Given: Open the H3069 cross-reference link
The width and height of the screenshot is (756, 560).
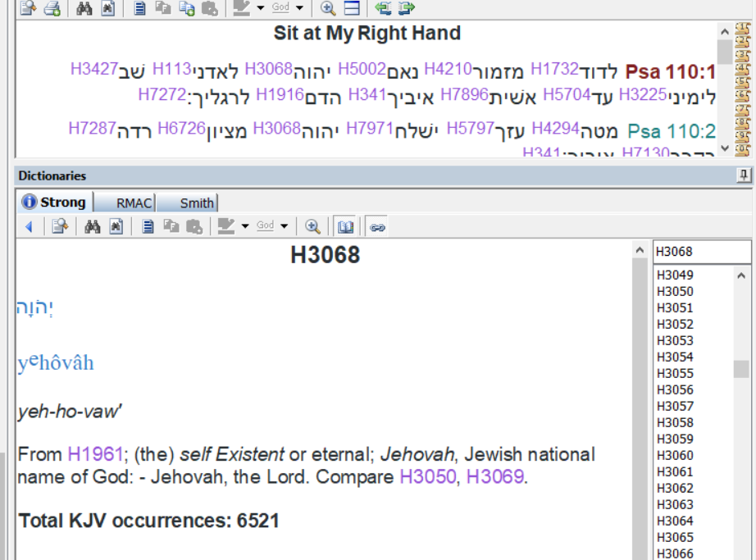Looking at the screenshot, I should [494, 476].
